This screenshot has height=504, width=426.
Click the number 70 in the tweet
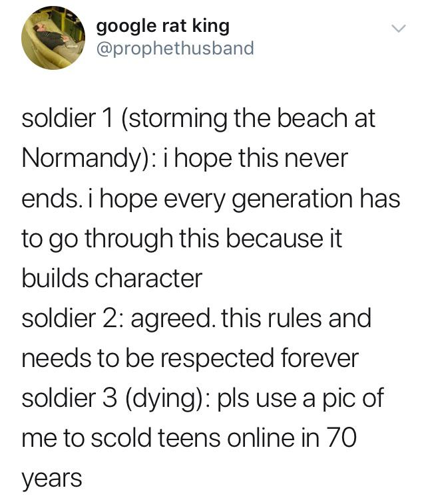[x=342, y=438]
